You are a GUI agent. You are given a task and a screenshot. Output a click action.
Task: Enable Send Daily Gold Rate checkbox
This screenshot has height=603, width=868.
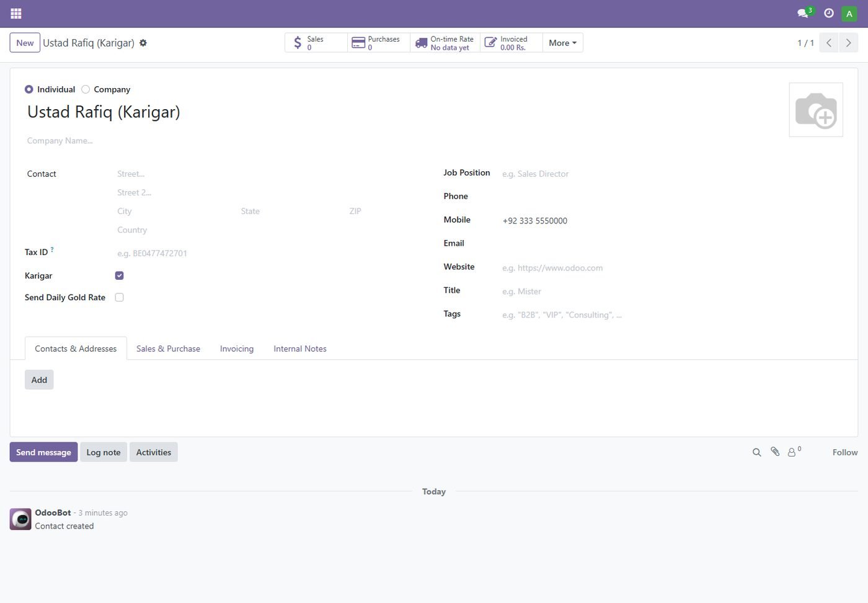point(120,297)
